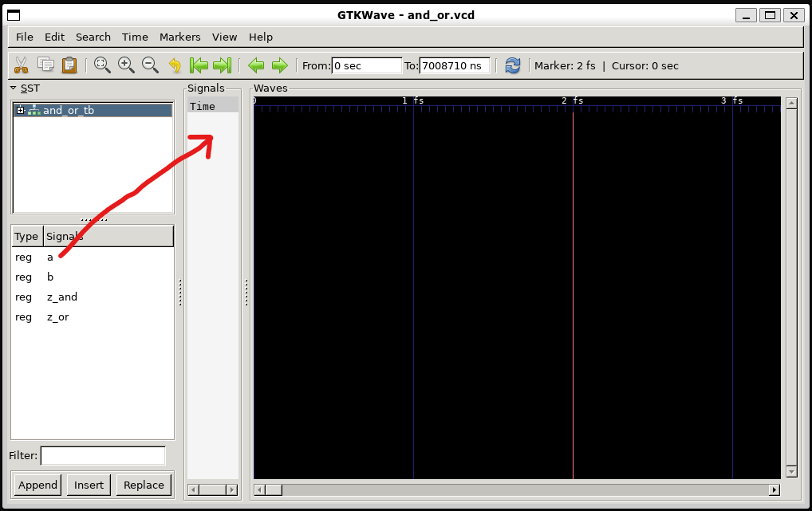Close the GTKWave window
Image resolution: width=812 pixels, height=511 pixels.
click(x=794, y=15)
